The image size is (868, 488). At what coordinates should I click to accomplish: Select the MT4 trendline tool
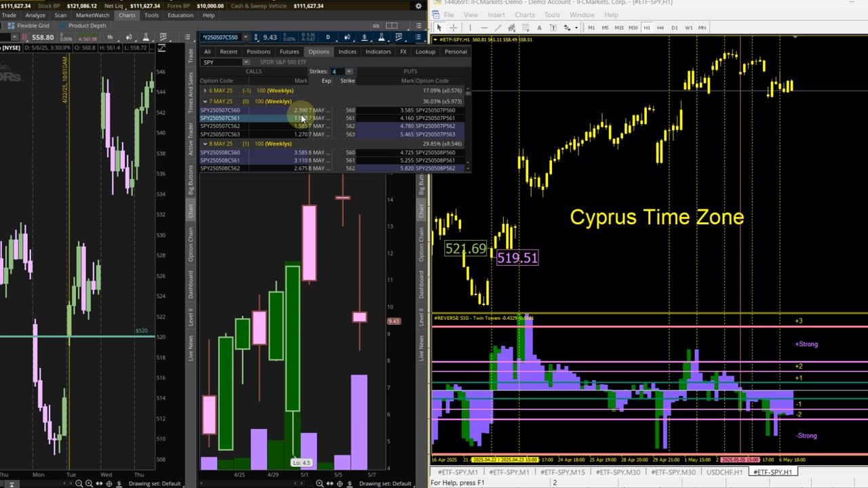coord(498,28)
